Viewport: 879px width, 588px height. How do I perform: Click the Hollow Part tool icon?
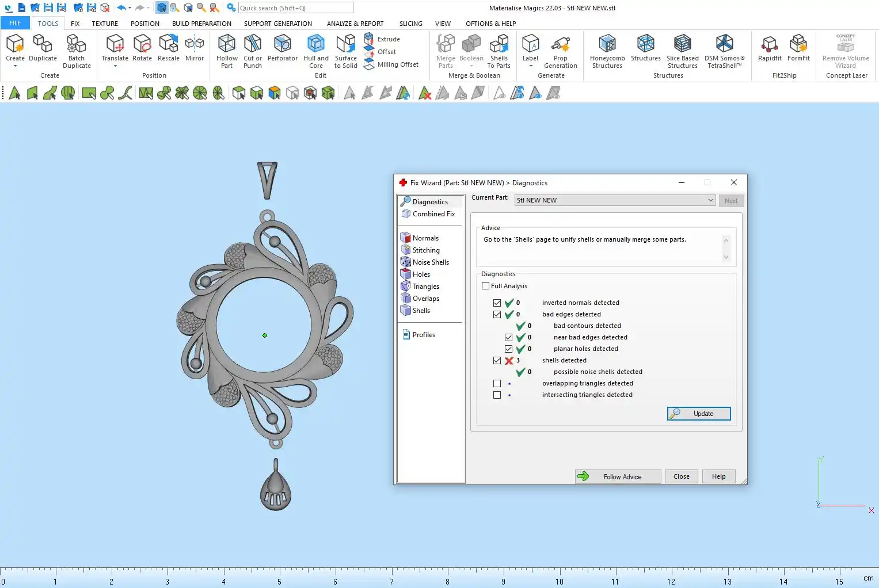click(227, 44)
